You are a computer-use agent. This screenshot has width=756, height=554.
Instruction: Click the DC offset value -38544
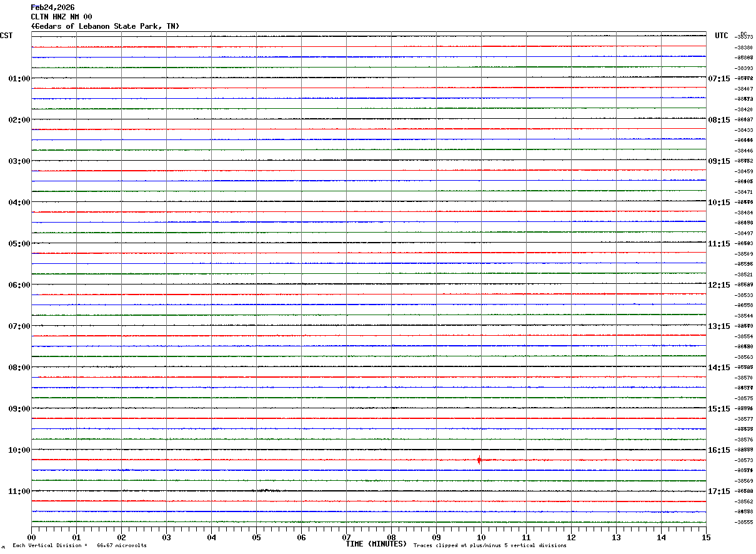click(744, 316)
